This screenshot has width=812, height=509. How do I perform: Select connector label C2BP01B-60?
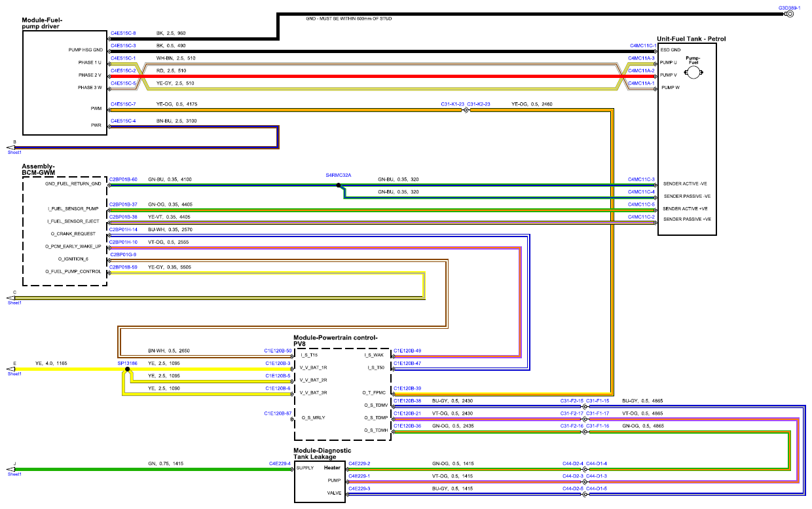(x=123, y=179)
